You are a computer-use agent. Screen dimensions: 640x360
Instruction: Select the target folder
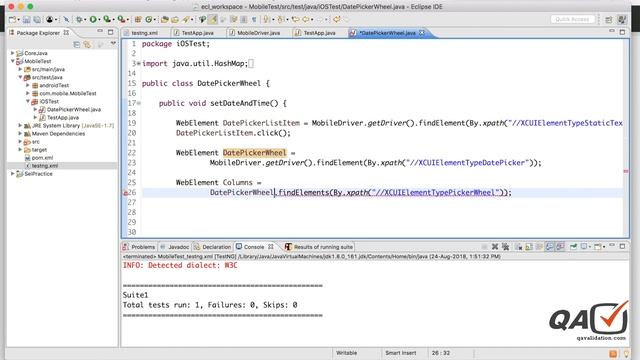(x=39, y=150)
